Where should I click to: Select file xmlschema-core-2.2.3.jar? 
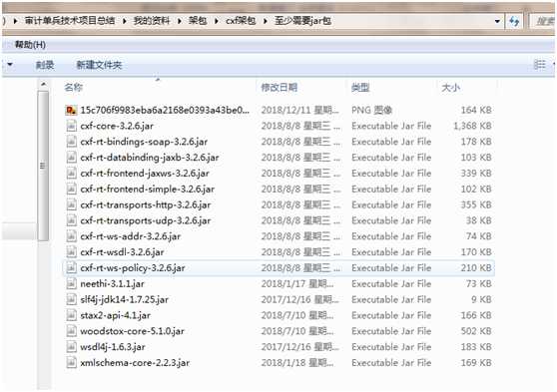pos(135,363)
